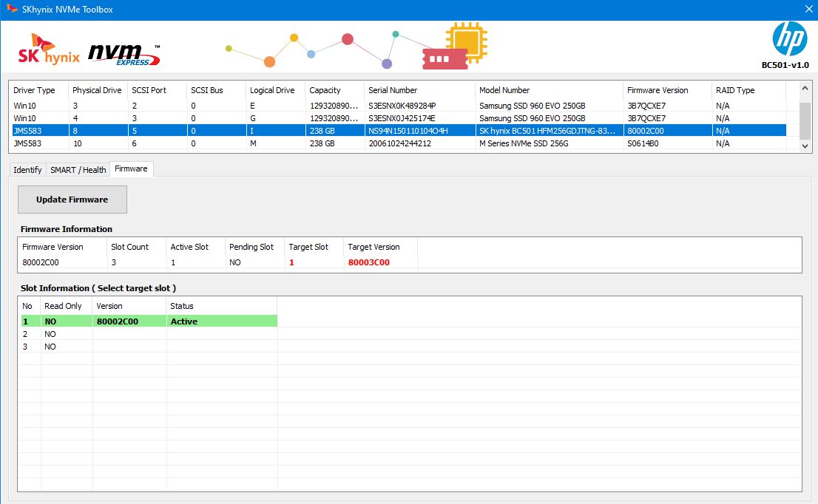Click serial number 20061024244212
Screen dimensions: 818x504
click(x=399, y=143)
